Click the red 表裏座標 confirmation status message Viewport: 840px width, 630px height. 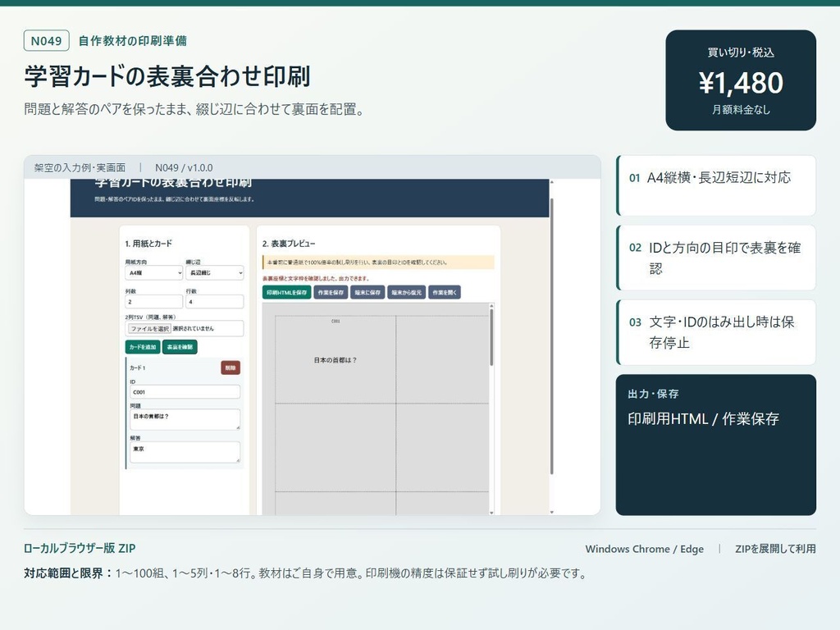[316, 279]
